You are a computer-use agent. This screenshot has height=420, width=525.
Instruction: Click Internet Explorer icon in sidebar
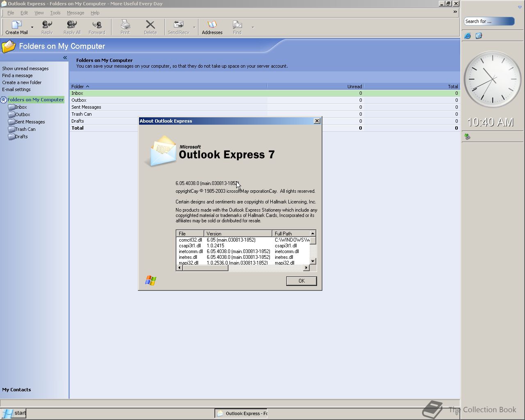coord(468,36)
